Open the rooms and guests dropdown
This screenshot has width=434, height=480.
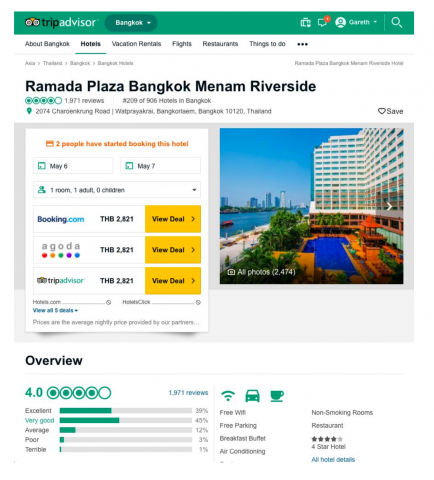click(117, 190)
